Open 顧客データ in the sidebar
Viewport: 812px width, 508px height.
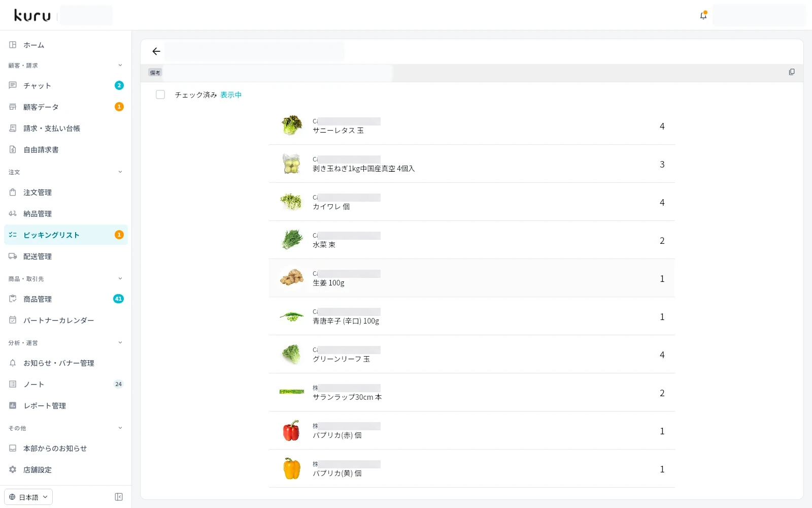[x=66, y=107]
